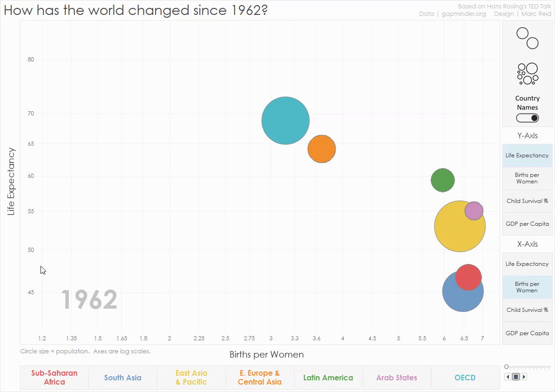
Task: Select the red Sub-Saharan Africa bubble
Action: click(x=468, y=277)
